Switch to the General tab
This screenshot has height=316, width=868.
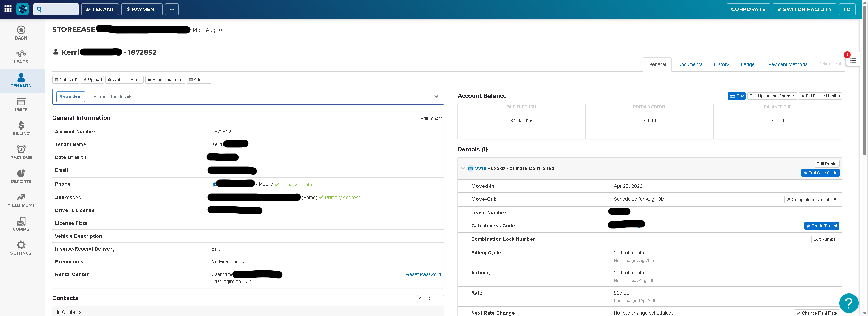click(x=657, y=64)
